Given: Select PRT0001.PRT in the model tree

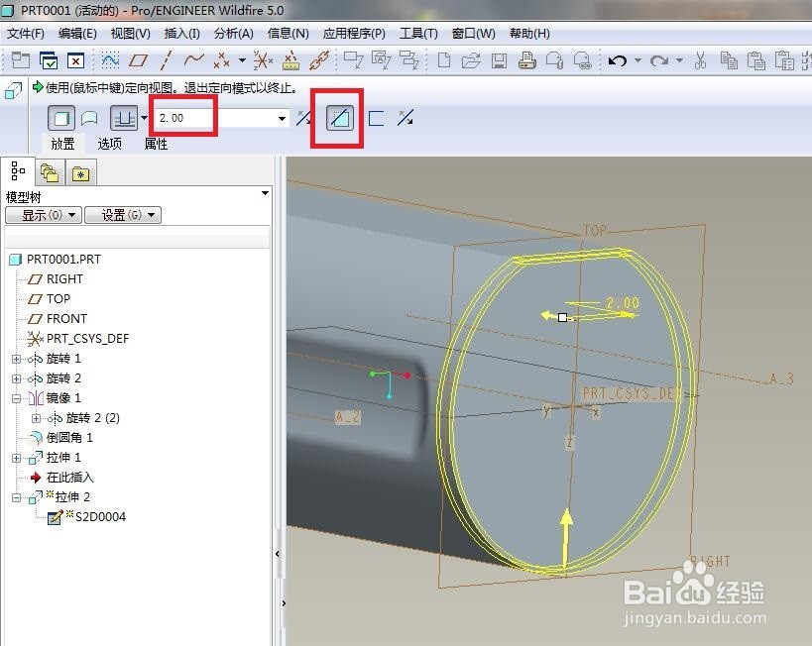Looking at the screenshot, I should tap(63, 259).
